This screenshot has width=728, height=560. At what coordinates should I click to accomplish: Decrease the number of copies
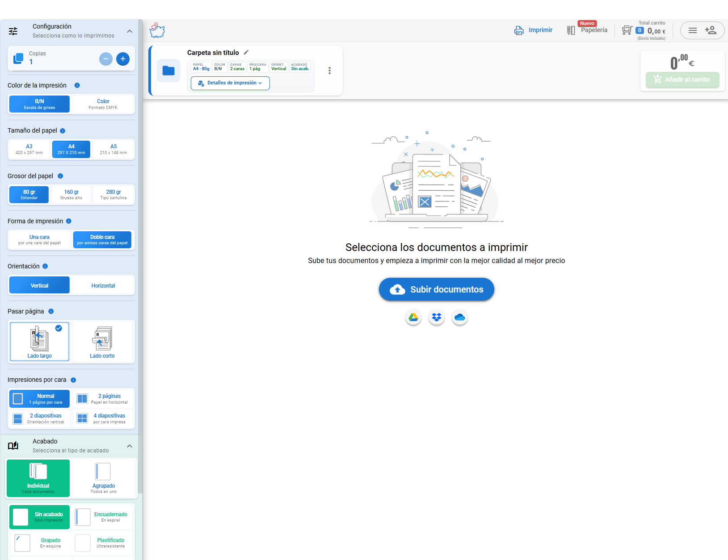tap(106, 59)
